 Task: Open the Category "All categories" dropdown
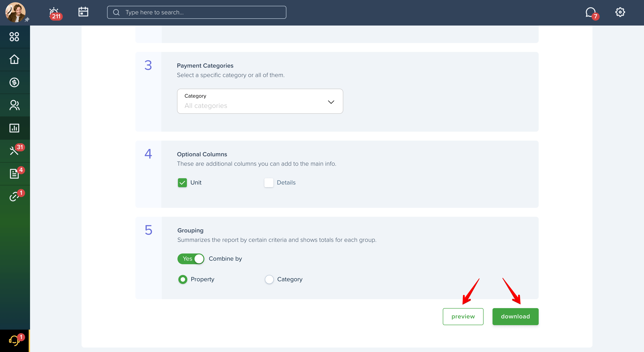pos(260,101)
